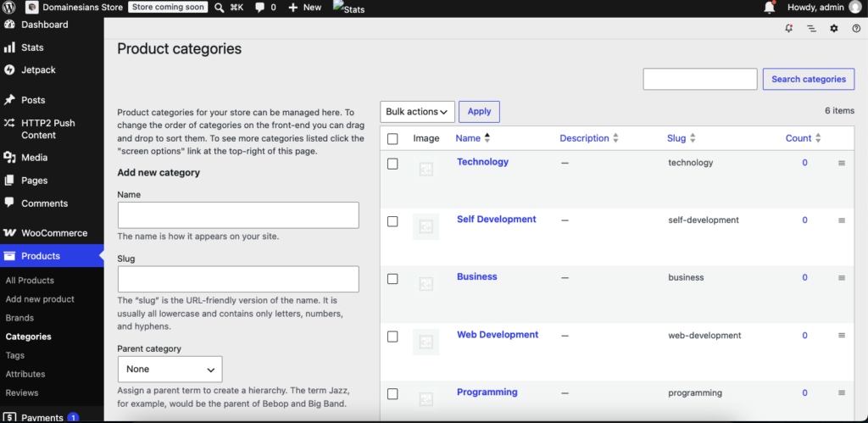Click the Store coming soon badge

tap(169, 8)
